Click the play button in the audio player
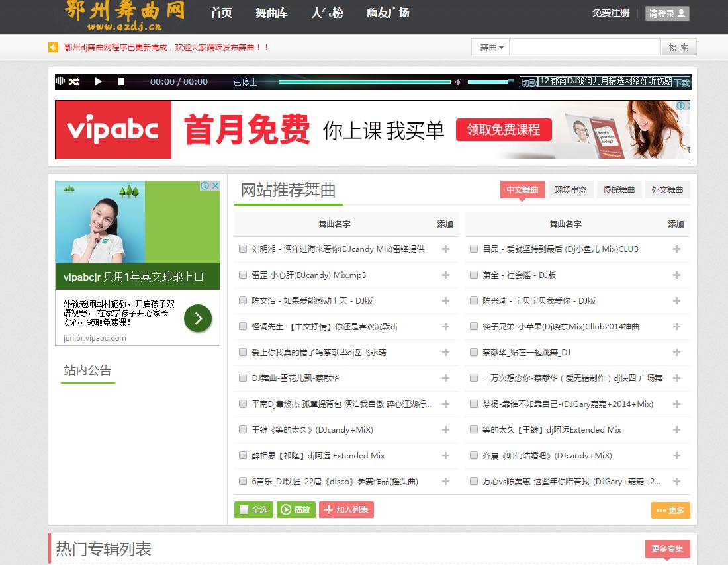This screenshot has width=728, height=565. (x=99, y=81)
